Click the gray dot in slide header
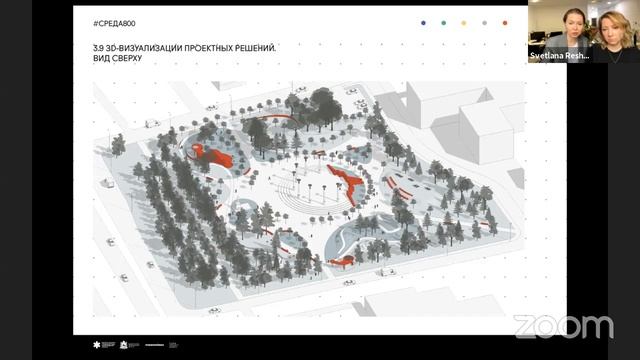This screenshot has height=360, width=640. coord(484,23)
